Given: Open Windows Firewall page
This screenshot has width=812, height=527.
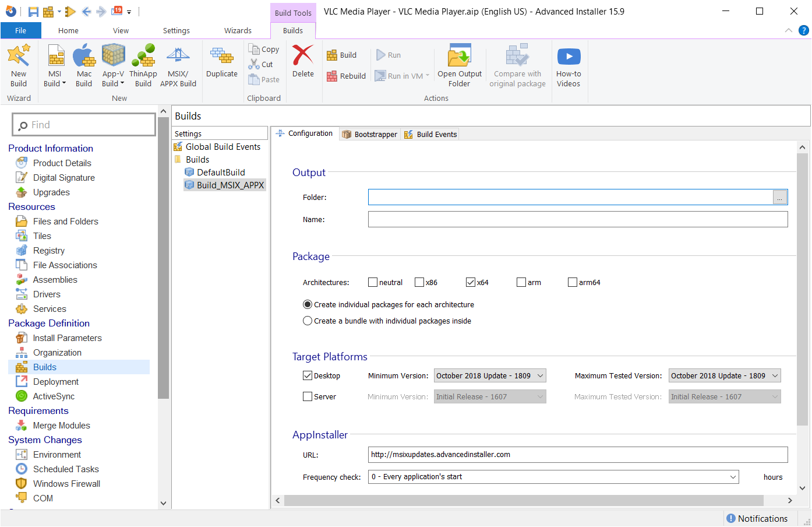Looking at the screenshot, I should (66, 484).
